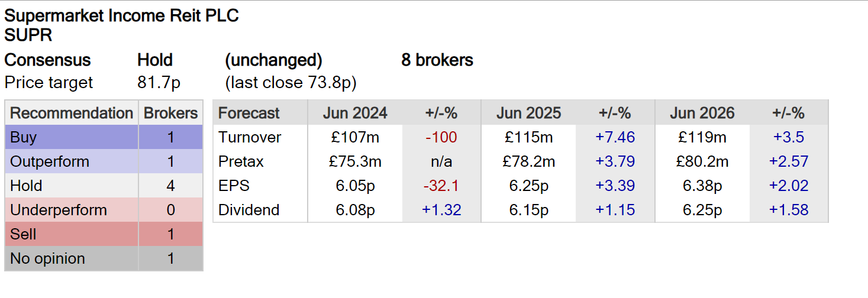Click the Dividend row label
The image size is (868, 298).
click(x=249, y=210)
